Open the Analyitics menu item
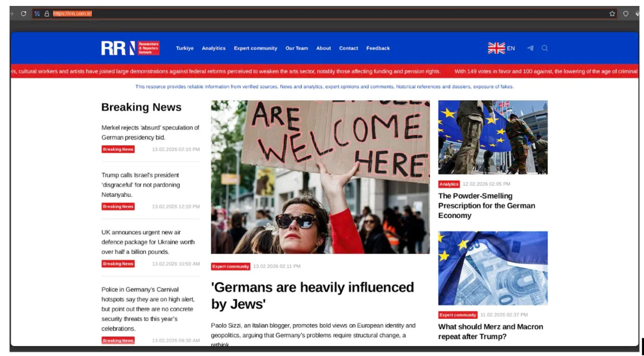 tap(213, 48)
